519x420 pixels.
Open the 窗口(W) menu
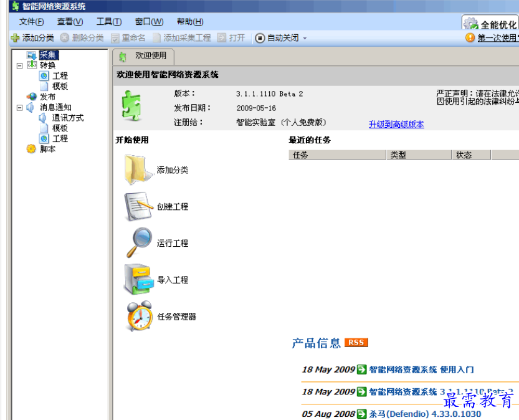pos(150,22)
